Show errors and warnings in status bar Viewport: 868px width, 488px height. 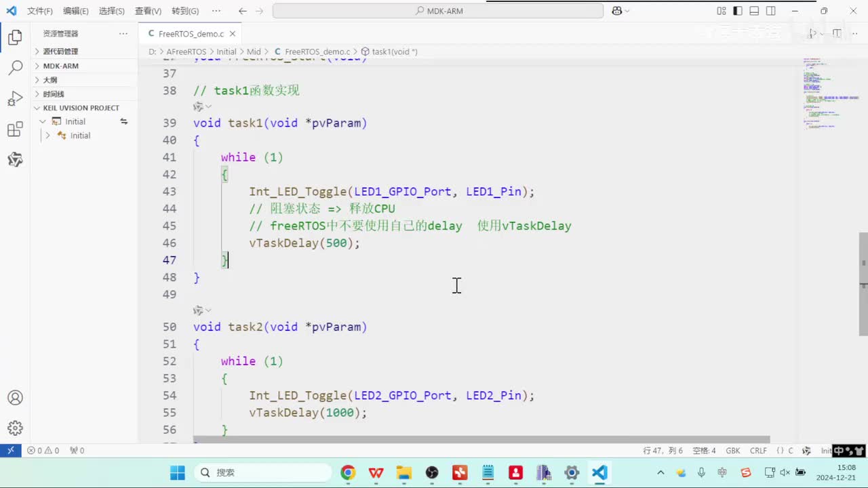click(x=43, y=450)
